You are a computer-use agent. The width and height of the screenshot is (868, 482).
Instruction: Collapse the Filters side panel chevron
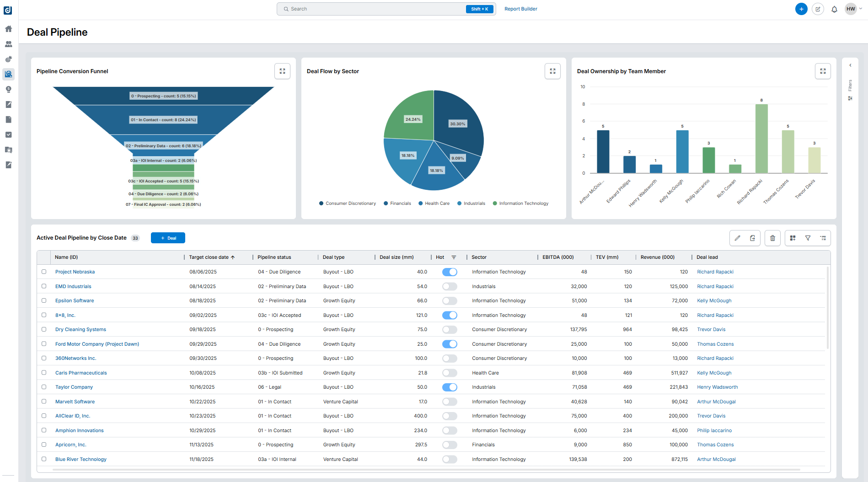[x=850, y=65]
